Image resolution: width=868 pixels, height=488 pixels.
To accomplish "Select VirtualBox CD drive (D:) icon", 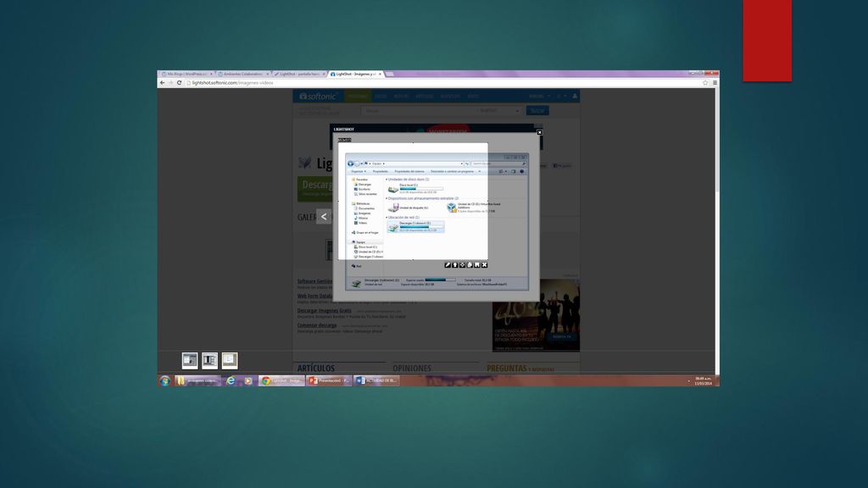I will pyautogui.click(x=452, y=208).
